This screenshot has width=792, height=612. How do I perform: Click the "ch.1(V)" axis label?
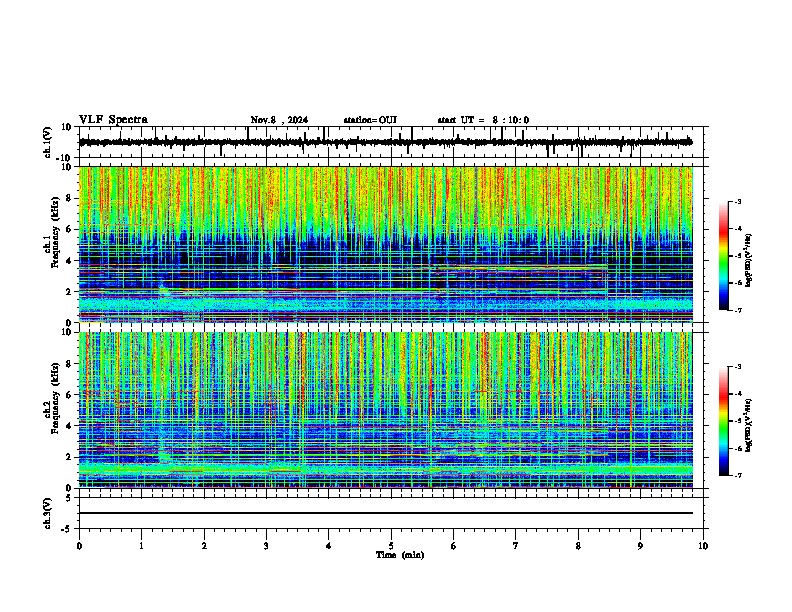48,142
